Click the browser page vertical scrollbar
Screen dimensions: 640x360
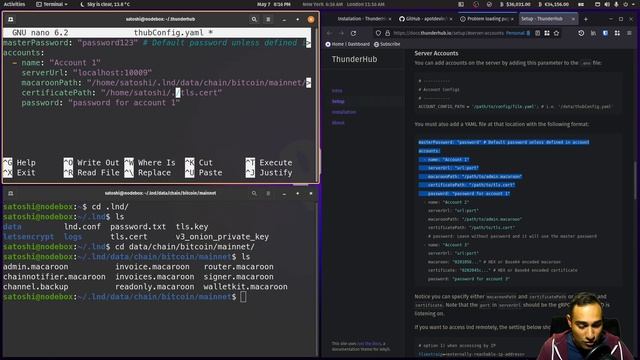[636, 180]
